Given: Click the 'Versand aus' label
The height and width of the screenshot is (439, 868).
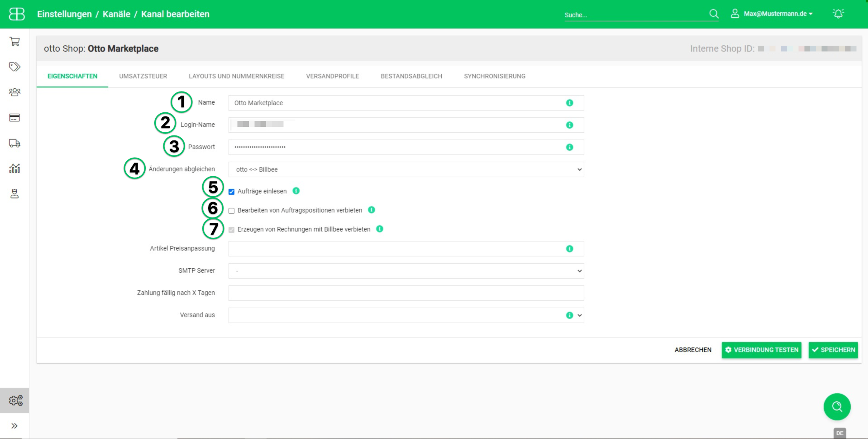Looking at the screenshot, I should point(197,315).
